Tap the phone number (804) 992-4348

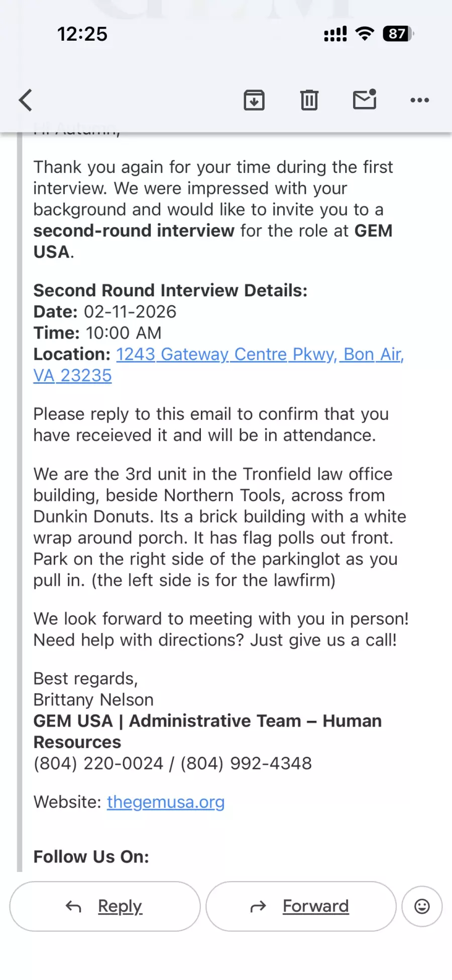pos(246,764)
